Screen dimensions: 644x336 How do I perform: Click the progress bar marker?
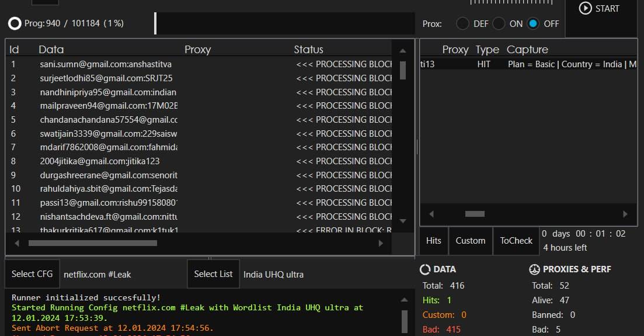pyautogui.click(x=155, y=23)
